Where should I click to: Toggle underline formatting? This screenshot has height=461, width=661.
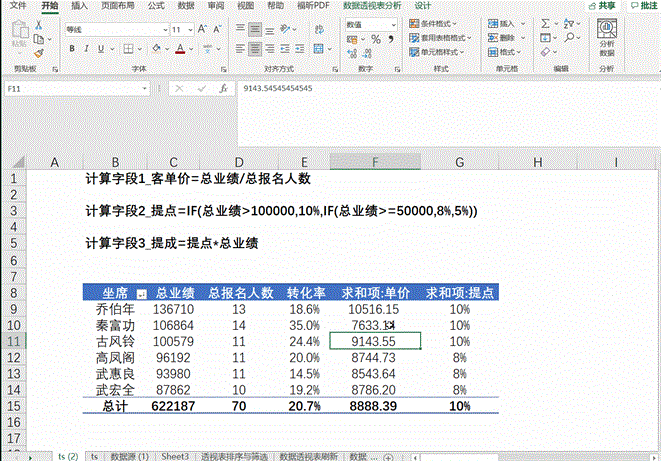[98, 50]
